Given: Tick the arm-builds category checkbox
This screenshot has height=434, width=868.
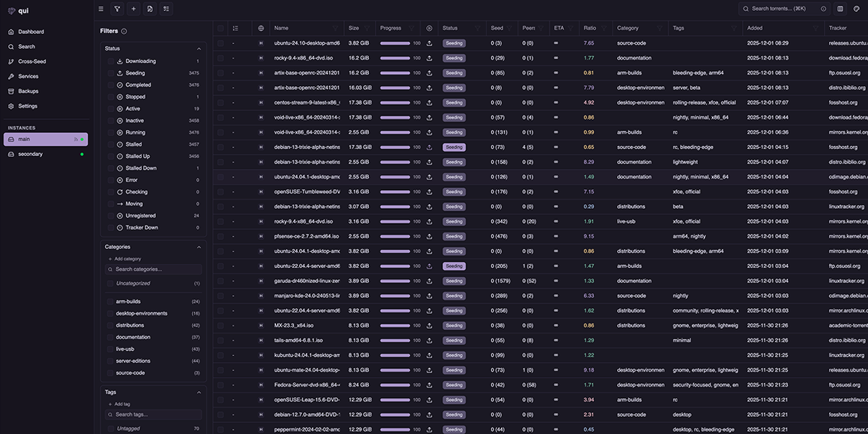Looking at the screenshot, I should pyautogui.click(x=111, y=302).
